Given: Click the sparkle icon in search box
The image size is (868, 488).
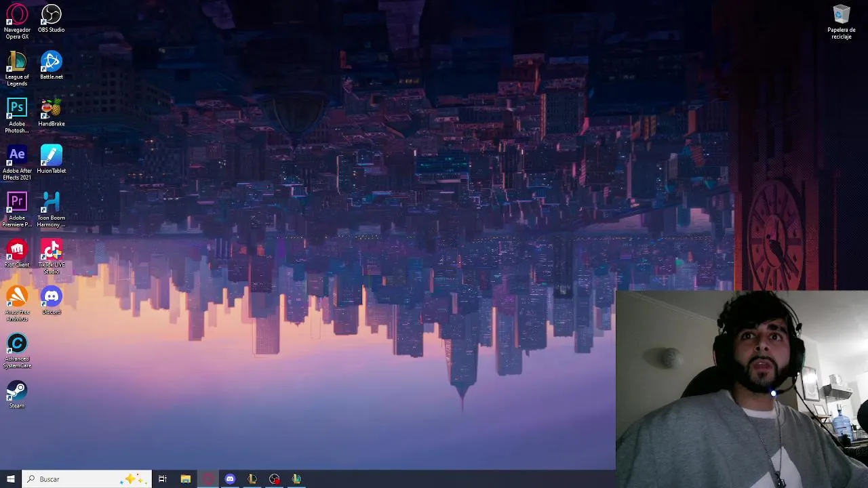Looking at the screenshot, I should click(x=132, y=479).
